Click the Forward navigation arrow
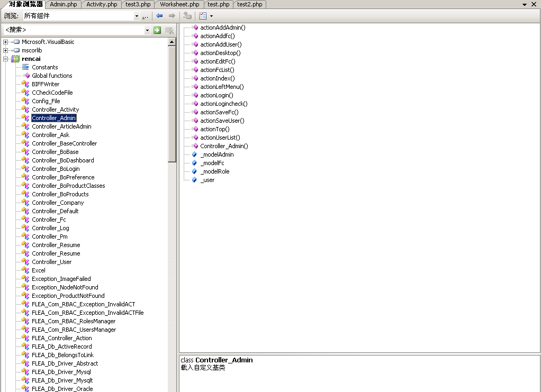541x392 pixels. [x=172, y=16]
